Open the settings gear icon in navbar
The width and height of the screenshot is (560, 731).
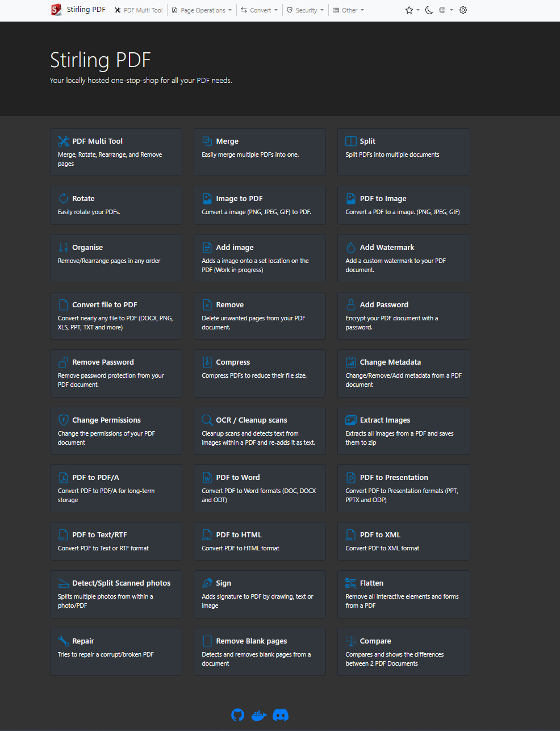463,10
